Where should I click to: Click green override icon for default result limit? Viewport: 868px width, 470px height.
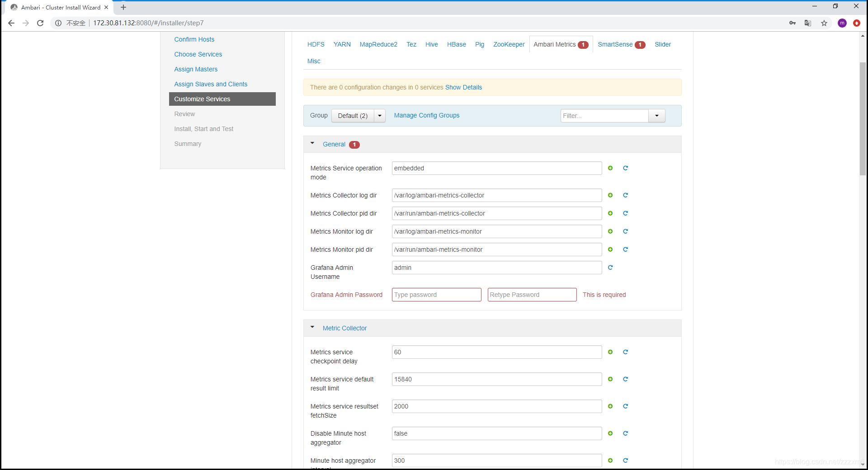tap(610, 379)
